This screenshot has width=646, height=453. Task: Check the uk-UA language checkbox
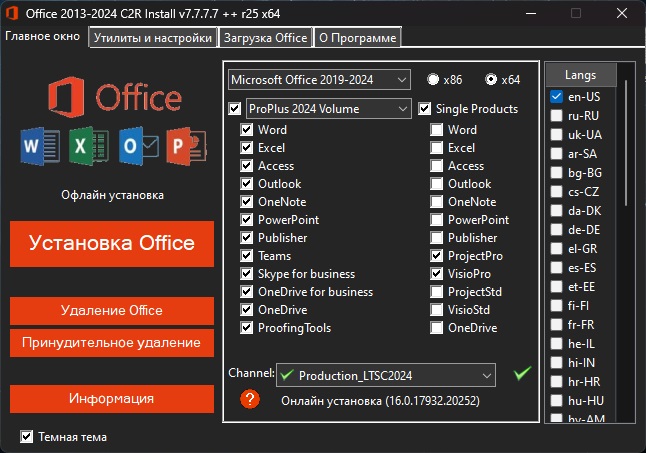pyautogui.click(x=556, y=135)
